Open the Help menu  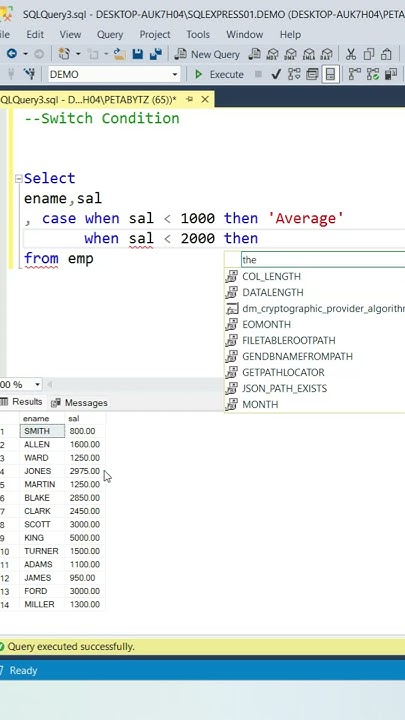click(x=290, y=34)
